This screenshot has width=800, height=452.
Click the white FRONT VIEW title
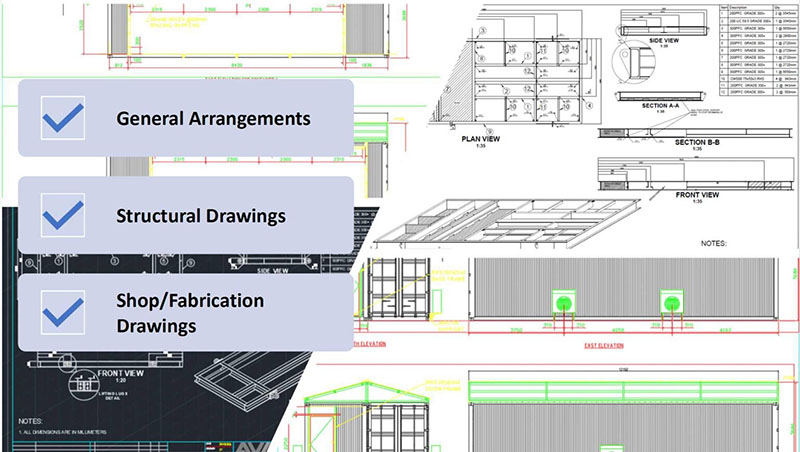[x=697, y=194]
